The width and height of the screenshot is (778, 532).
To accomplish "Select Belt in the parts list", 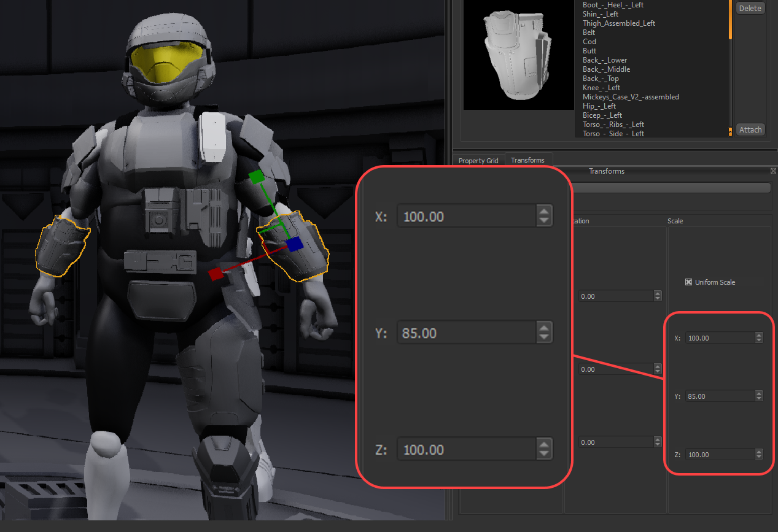I will coord(589,33).
